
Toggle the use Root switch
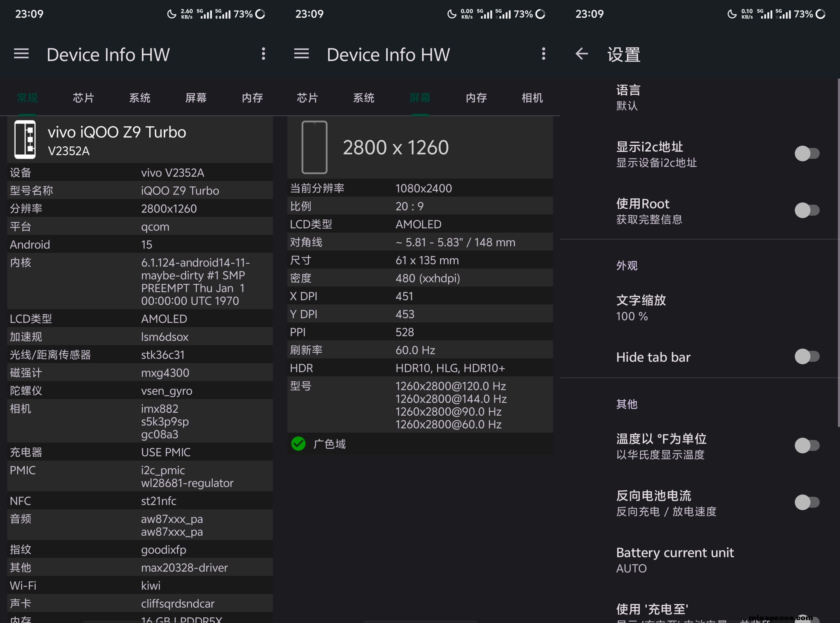(x=807, y=210)
